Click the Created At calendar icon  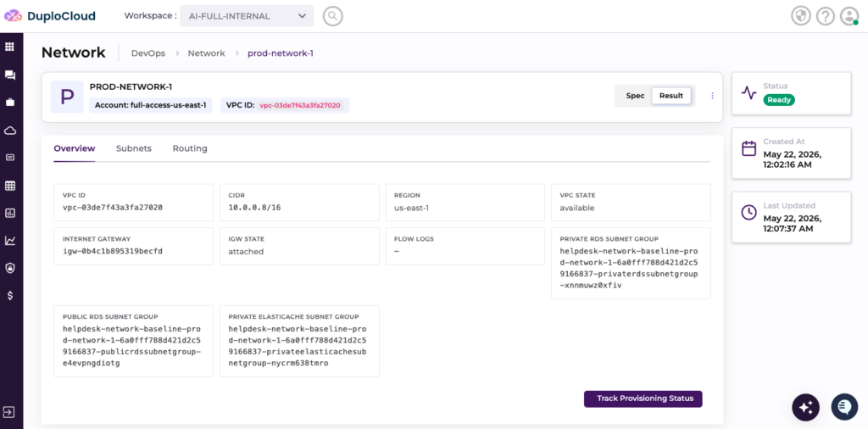pos(749,148)
